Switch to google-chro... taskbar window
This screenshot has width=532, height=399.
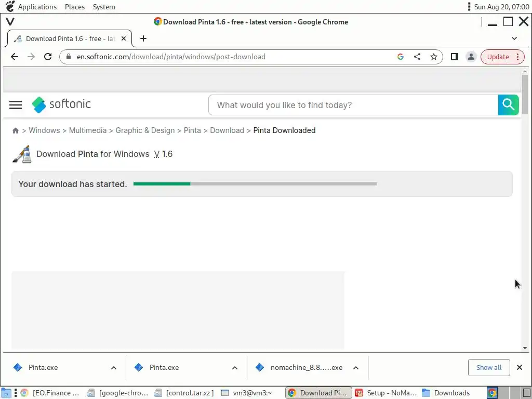tap(118, 393)
